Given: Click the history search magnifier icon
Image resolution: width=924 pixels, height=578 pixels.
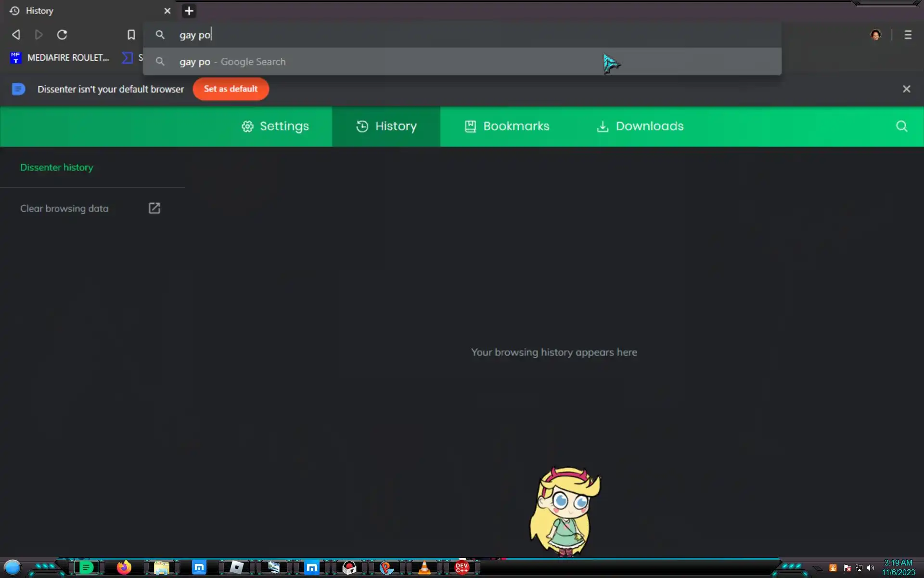Looking at the screenshot, I should coord(901,126).
